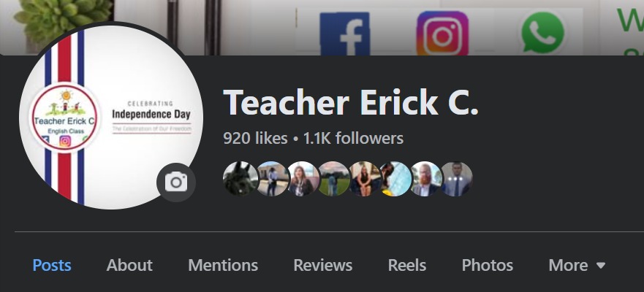Click the camera icon on profile picture
The height and width of the screenshot is (292, 644).
point(176,182)
